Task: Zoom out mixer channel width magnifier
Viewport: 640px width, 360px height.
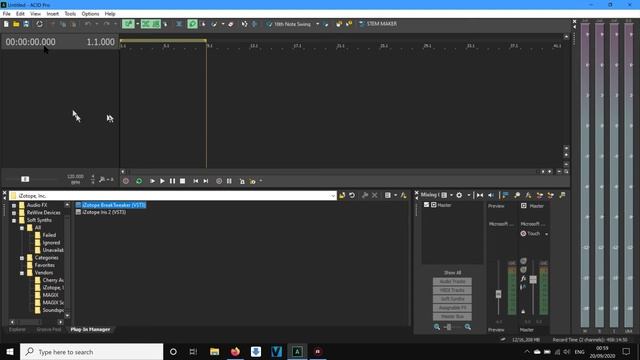Action: tap(437, 327)
